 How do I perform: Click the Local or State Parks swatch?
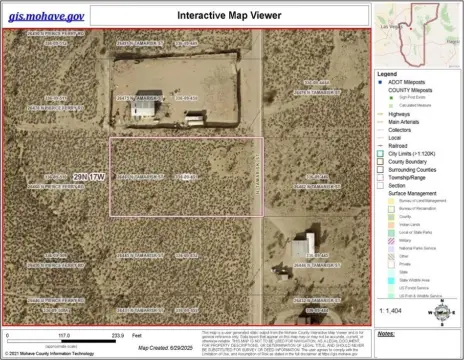pos(391,233)
